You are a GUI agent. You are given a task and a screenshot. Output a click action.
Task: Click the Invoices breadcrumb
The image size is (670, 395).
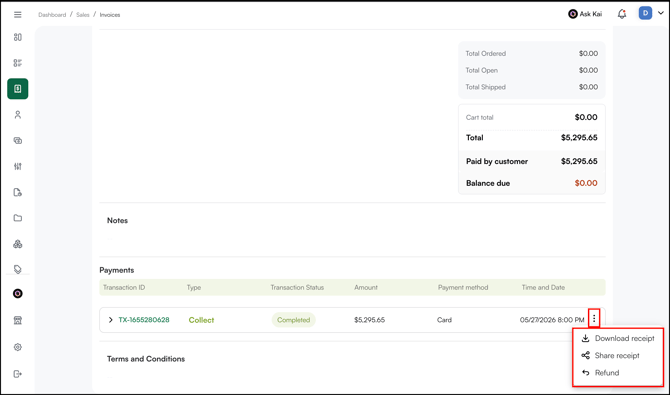(x=110, y=15)
